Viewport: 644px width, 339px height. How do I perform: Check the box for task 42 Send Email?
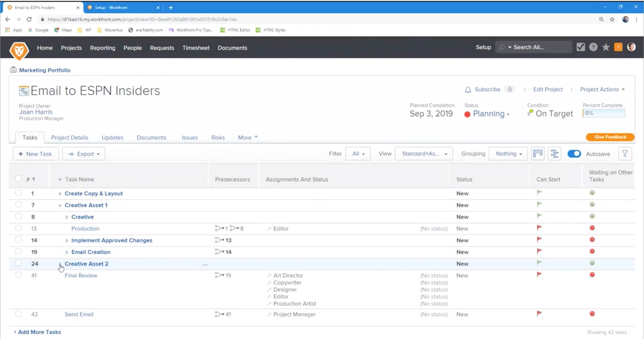tap(18, 314)
